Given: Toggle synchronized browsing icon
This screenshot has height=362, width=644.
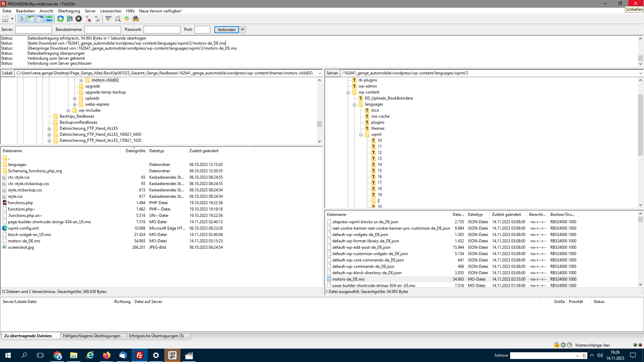Looking at the screenshot, I should coord(126,19).
